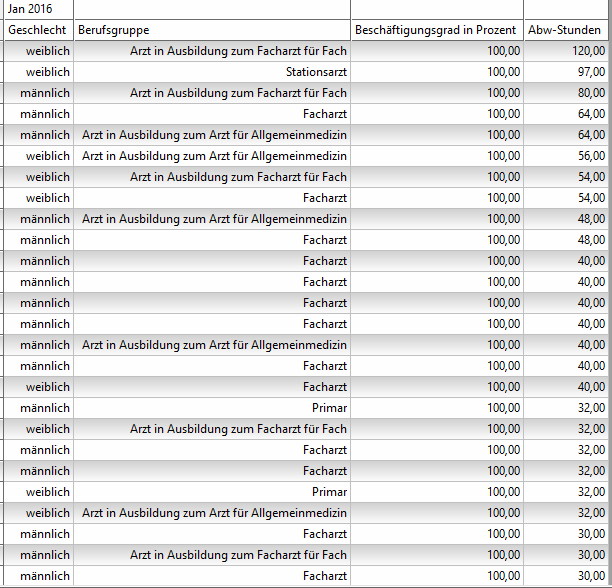Sort by the Abw-Stunden column header

click(x=565, y=30)
